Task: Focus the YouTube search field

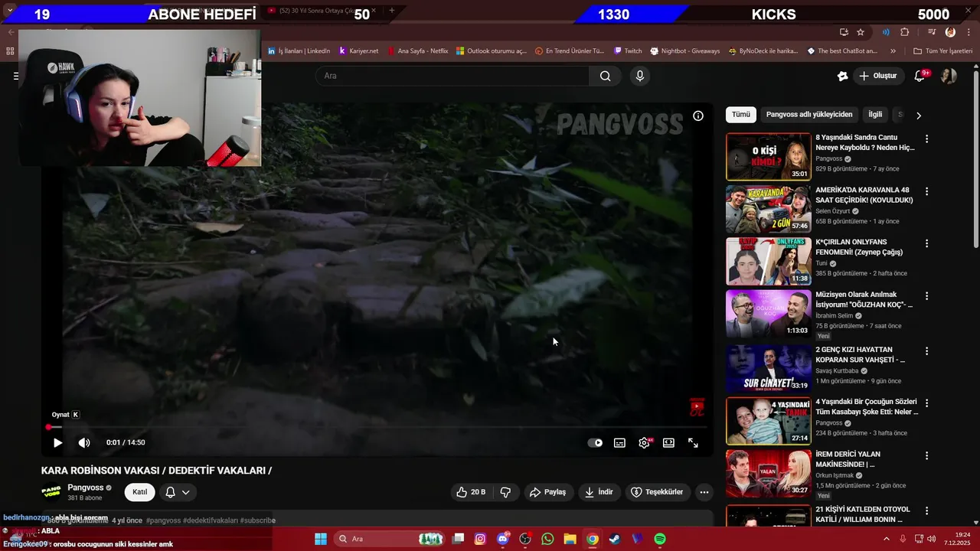Action: click(x=452, y=76)
